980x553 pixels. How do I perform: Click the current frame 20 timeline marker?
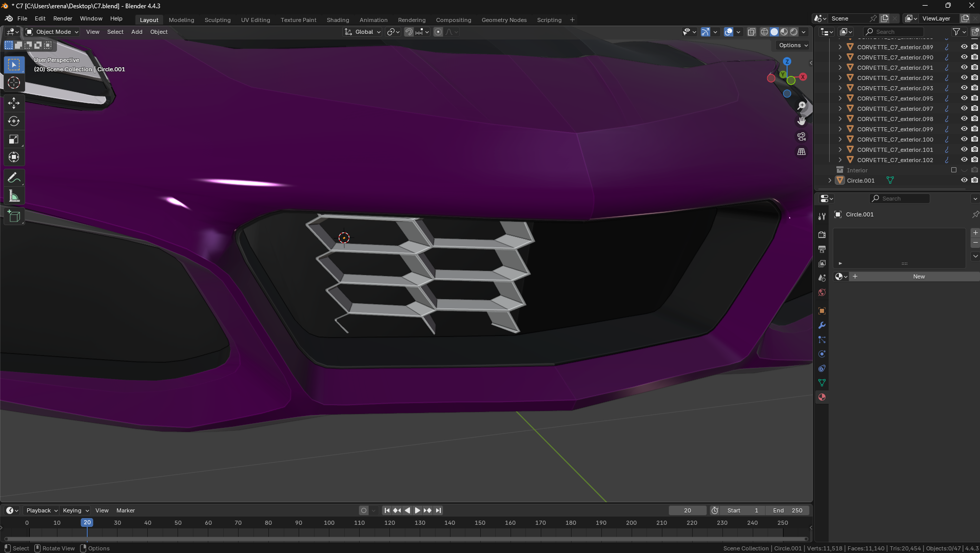tap(87, 523)
